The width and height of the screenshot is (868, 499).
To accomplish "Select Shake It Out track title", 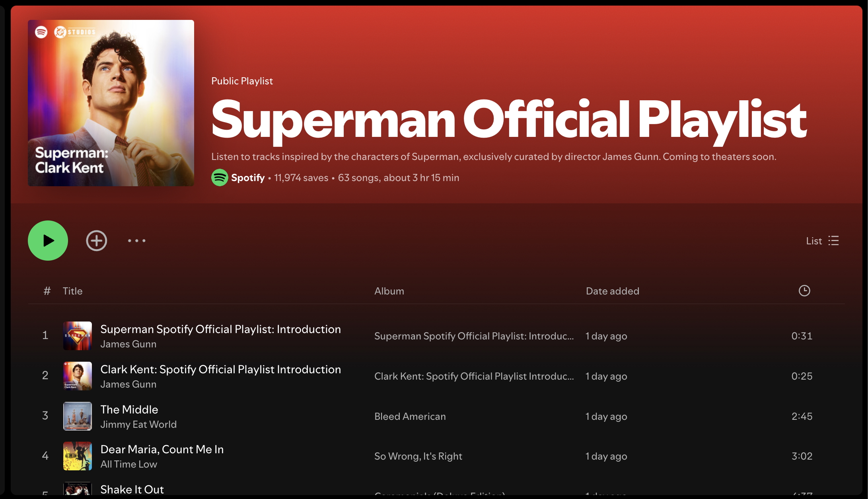I will 132,489.
